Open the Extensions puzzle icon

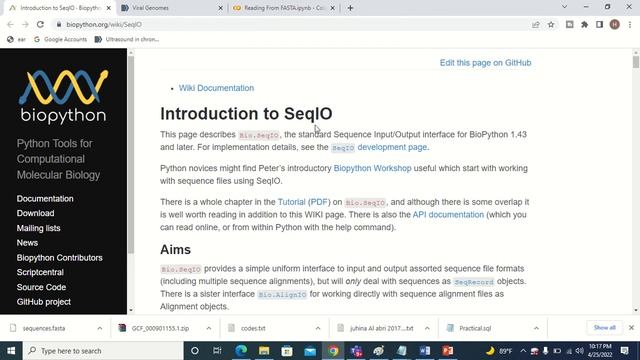pyautogui.click(x=584, y=24)
